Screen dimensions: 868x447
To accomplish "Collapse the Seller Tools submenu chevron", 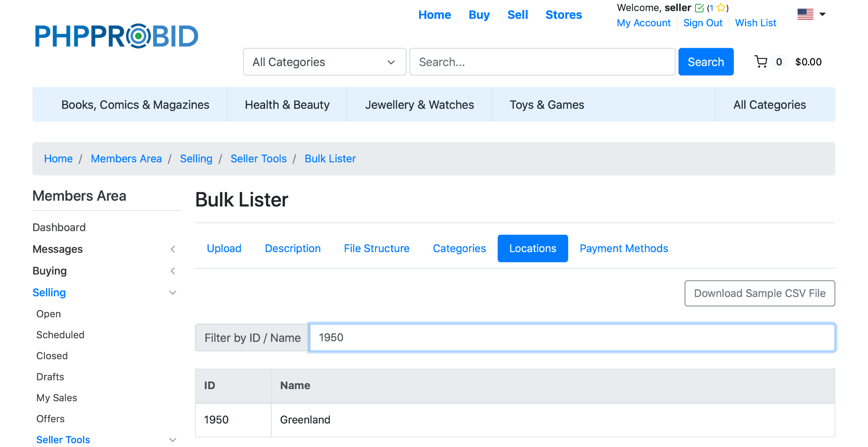I will [x=173, y=440].
